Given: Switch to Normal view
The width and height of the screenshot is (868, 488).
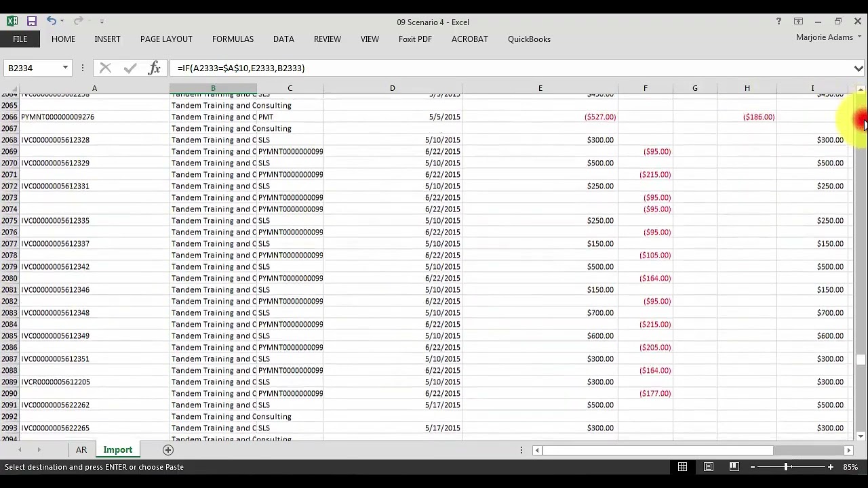Looking at the screenshot, I should pyautogui.click(x=683, y=467).
